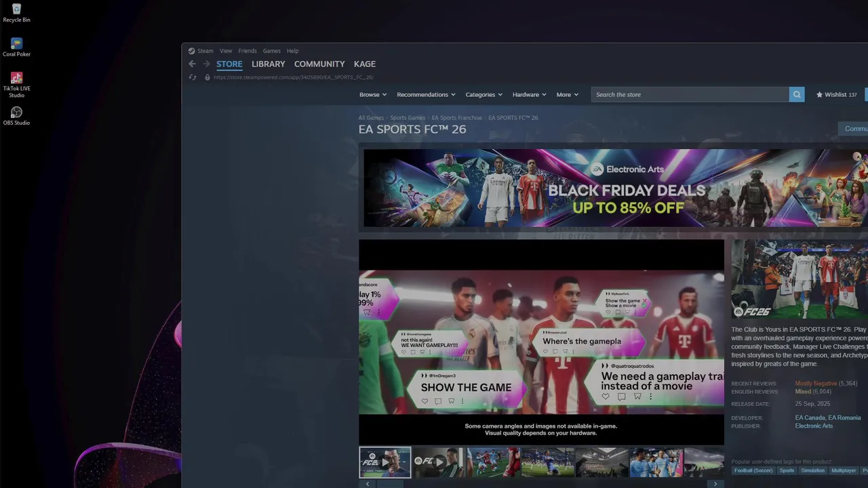The width and height of the screenshot is (868, 488).
Task: Click the magnifier search button
Action: [x=797, y=95]
